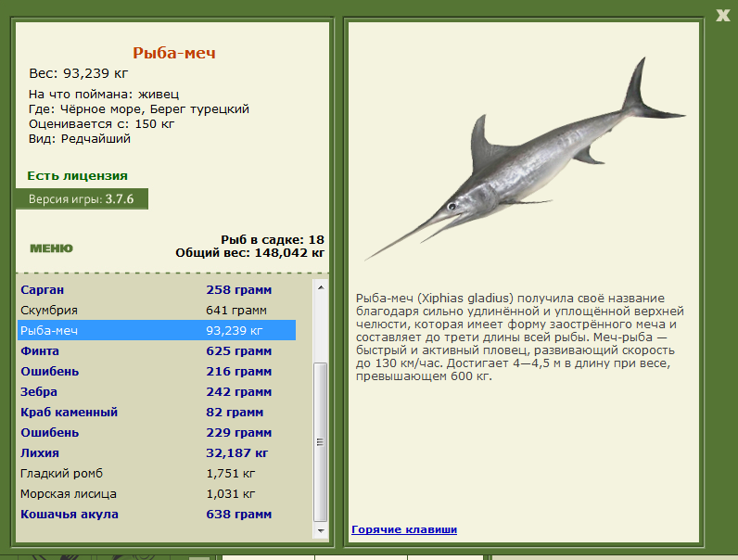Select Лихия 32,187 кг entry
This screenshot has width=738, height=560.
[x=157, y=452]
